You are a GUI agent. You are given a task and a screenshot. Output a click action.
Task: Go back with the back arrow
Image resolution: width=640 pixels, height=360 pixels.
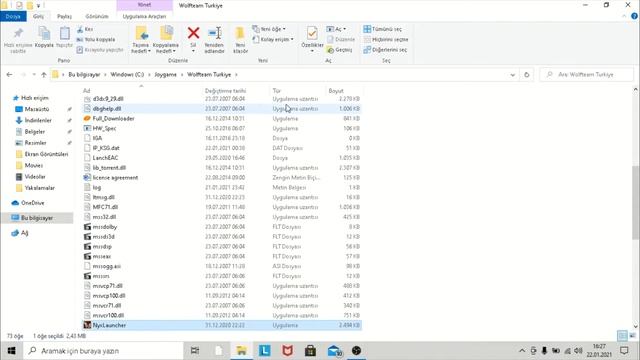9,75
